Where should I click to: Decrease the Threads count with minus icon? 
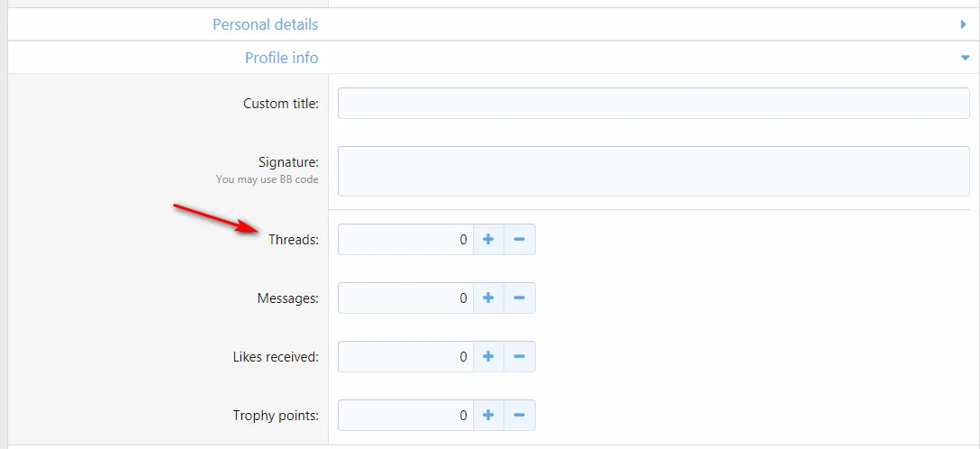519,240
